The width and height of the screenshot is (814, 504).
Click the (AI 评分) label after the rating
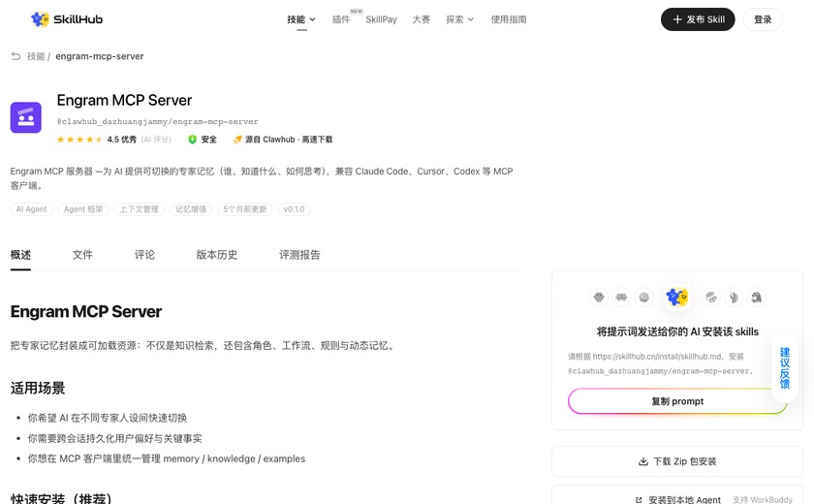tap(156, 140)
